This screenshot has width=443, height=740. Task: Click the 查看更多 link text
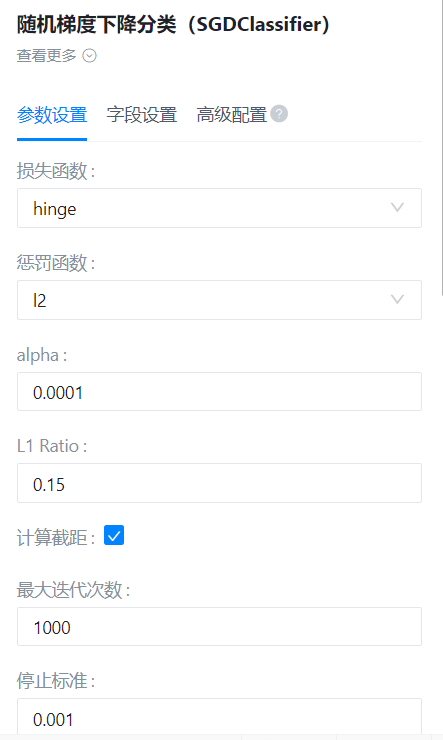(x=46, y=56)
